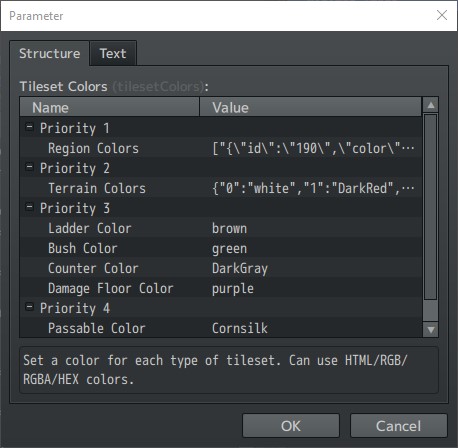Select the Ladder Color row

(221, 227)
